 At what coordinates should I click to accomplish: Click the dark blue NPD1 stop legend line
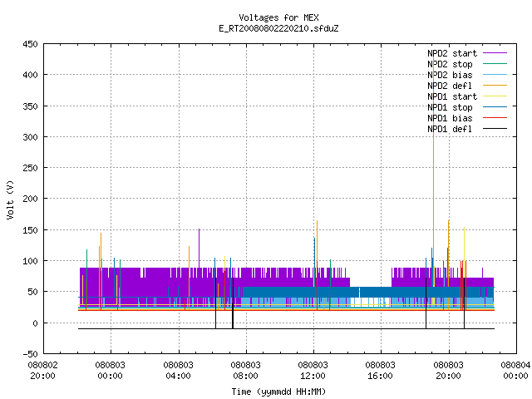(495, 107)
